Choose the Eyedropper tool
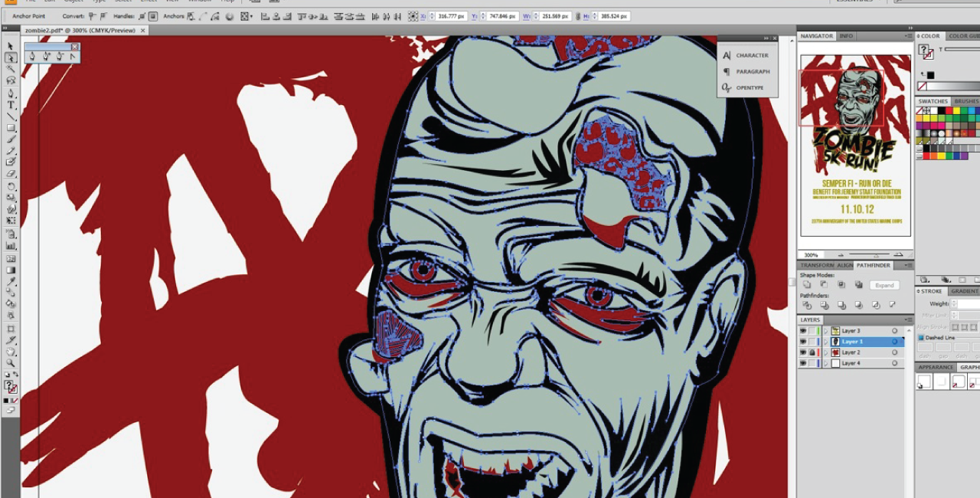The height and width of the screenshot is (498, 980). (11, 281)
